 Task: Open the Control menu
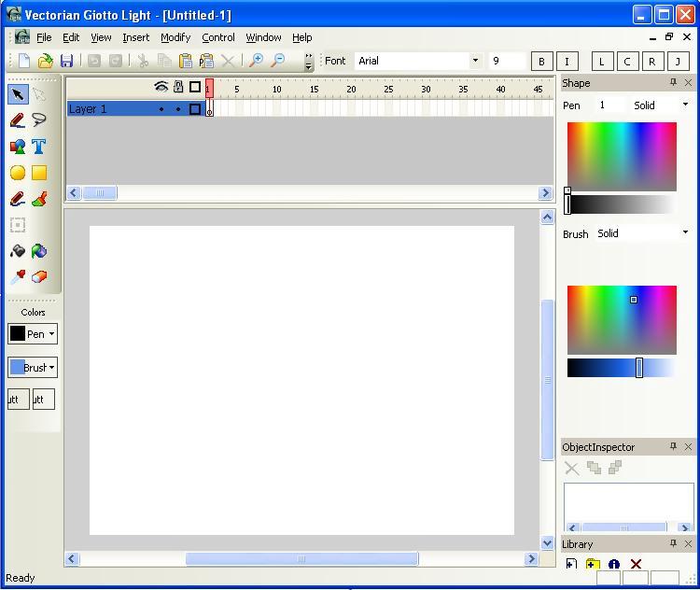click(218, 37)
